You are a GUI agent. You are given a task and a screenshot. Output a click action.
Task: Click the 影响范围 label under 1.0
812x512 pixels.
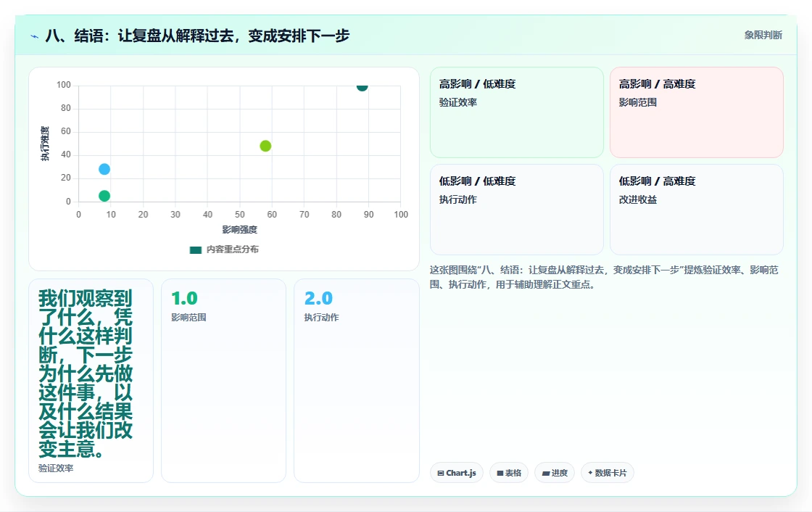[188, 317]
